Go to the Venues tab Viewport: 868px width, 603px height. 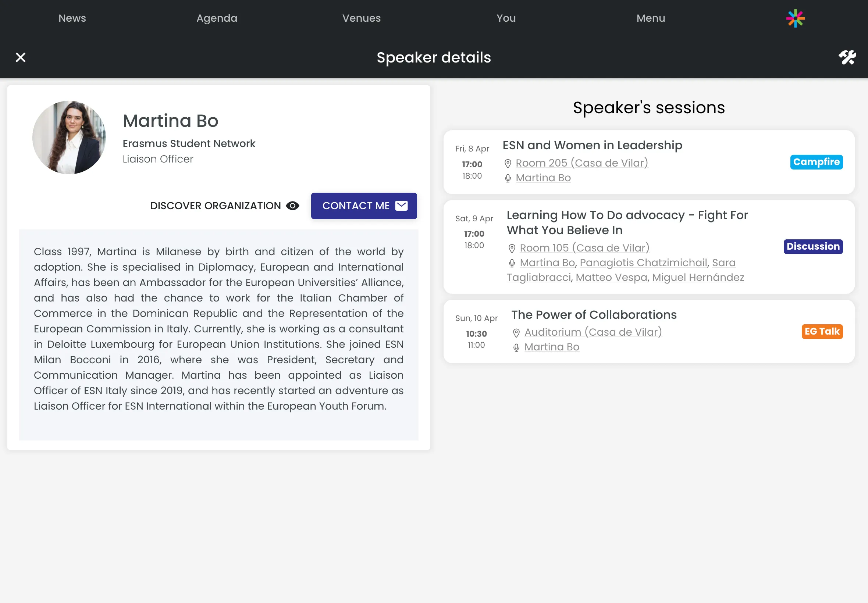(x=361, y=18)
